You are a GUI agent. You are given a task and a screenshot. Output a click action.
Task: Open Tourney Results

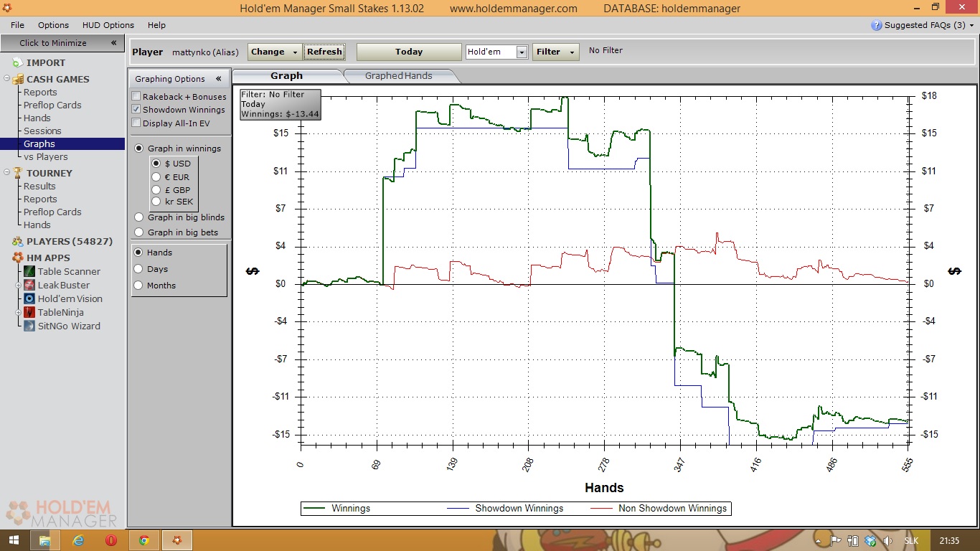coord(39,187)
